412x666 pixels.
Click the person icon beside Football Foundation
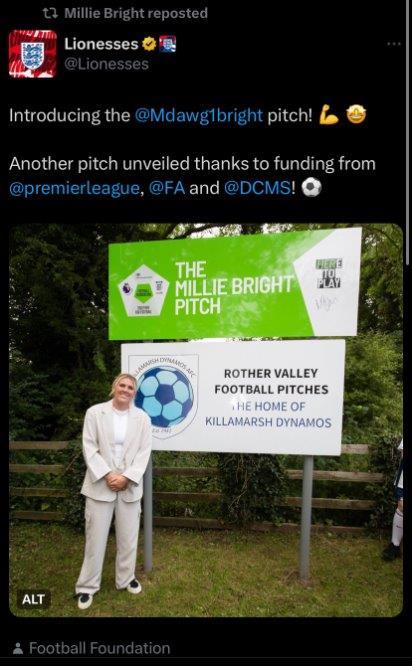18,649
